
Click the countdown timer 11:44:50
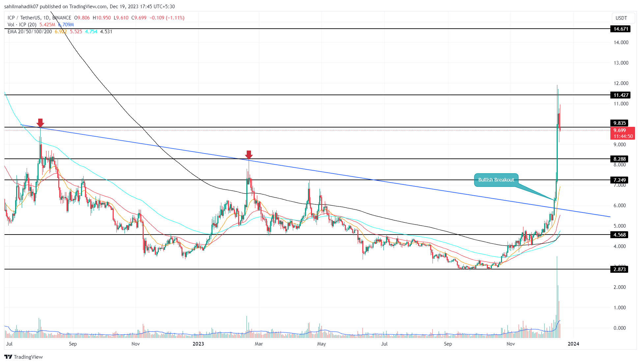point(623,136)
